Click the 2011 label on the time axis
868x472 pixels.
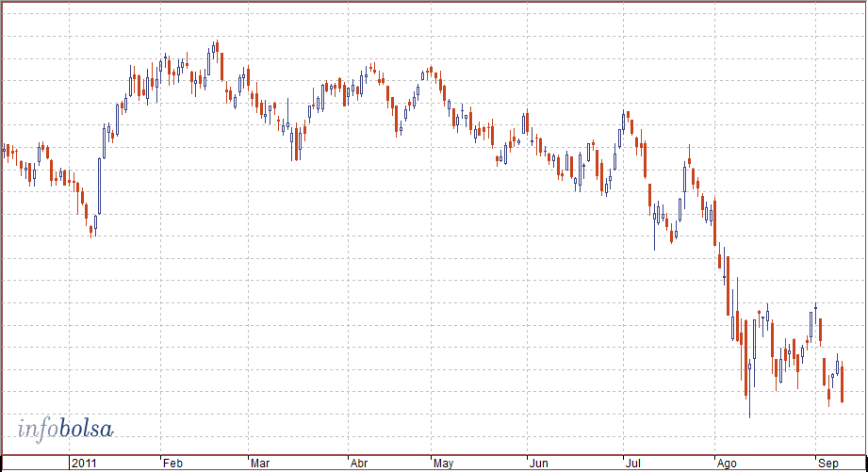point(84,464)
